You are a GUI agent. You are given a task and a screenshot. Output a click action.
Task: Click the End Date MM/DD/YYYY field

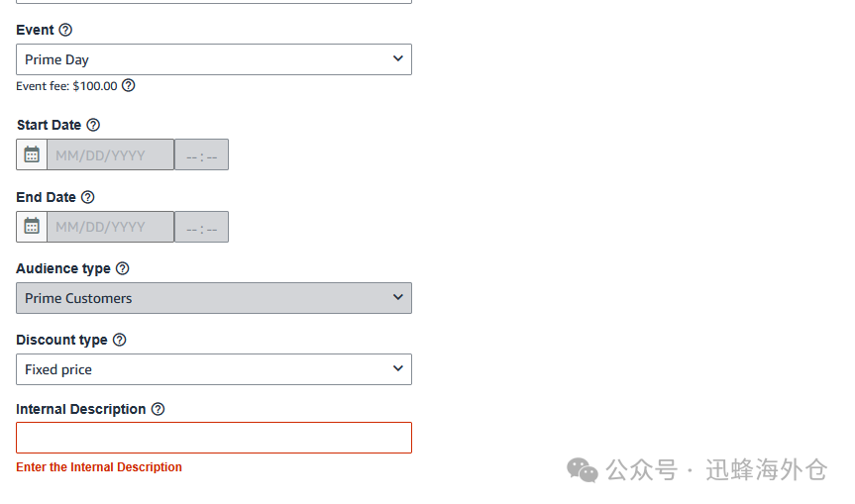click(x=111, y=227)
